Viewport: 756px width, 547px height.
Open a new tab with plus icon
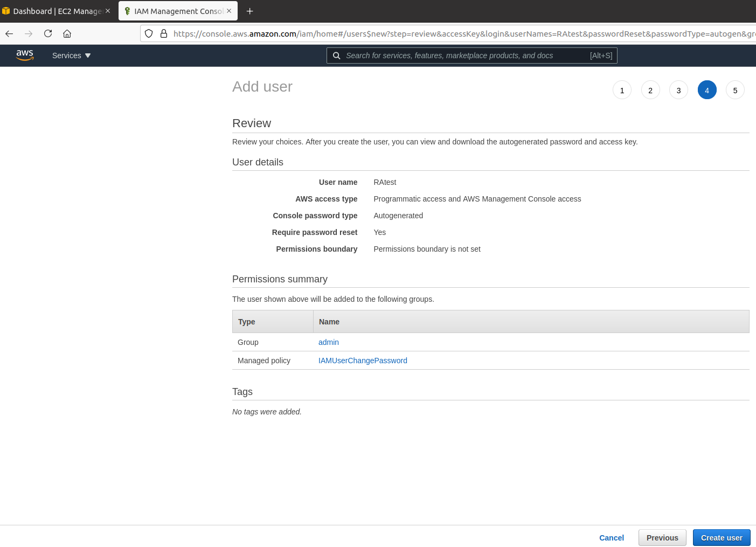pos(249,11)
